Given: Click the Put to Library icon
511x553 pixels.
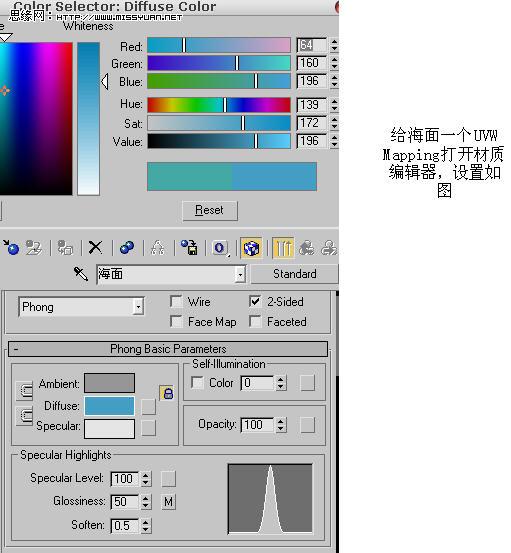Looking at the screenshot, I should (x=189, y=248).
